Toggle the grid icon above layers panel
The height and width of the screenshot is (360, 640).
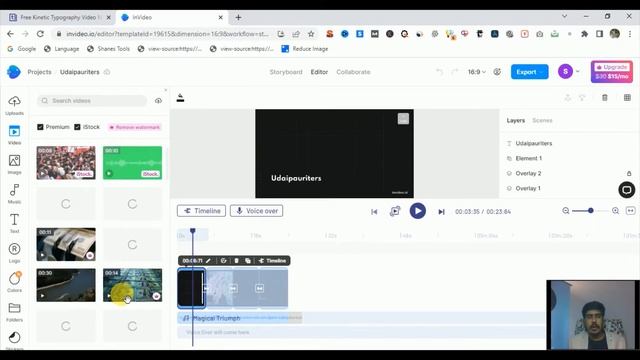627,98
